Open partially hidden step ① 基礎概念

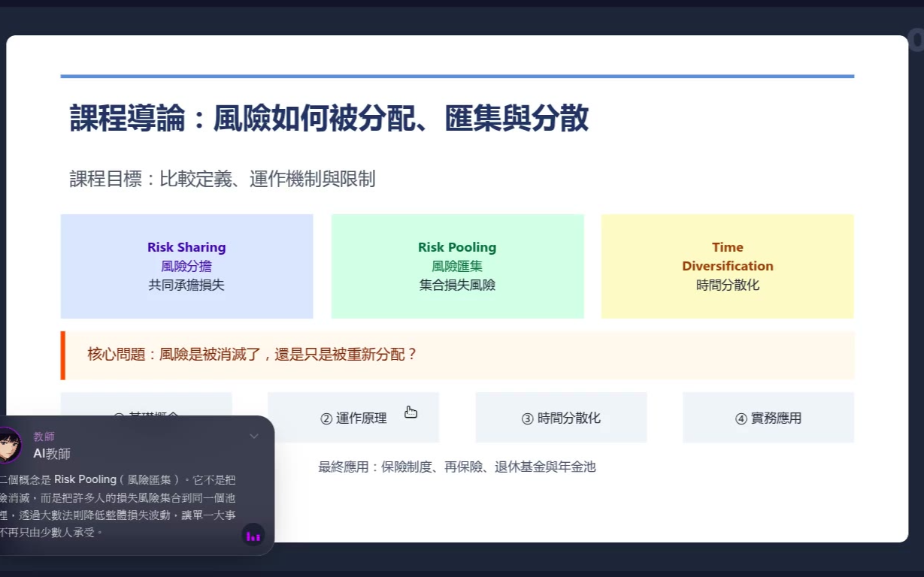point(146,404)
